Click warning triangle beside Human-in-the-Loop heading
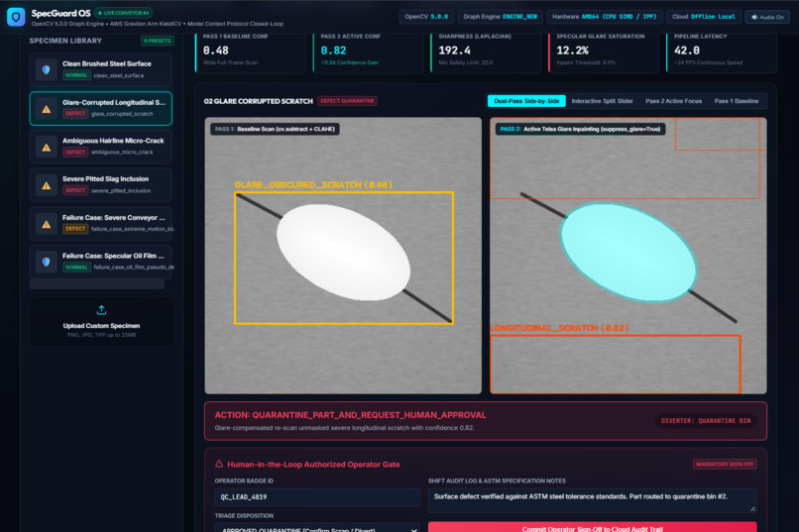This screenshot has height=532, width=799. point(219,464)
